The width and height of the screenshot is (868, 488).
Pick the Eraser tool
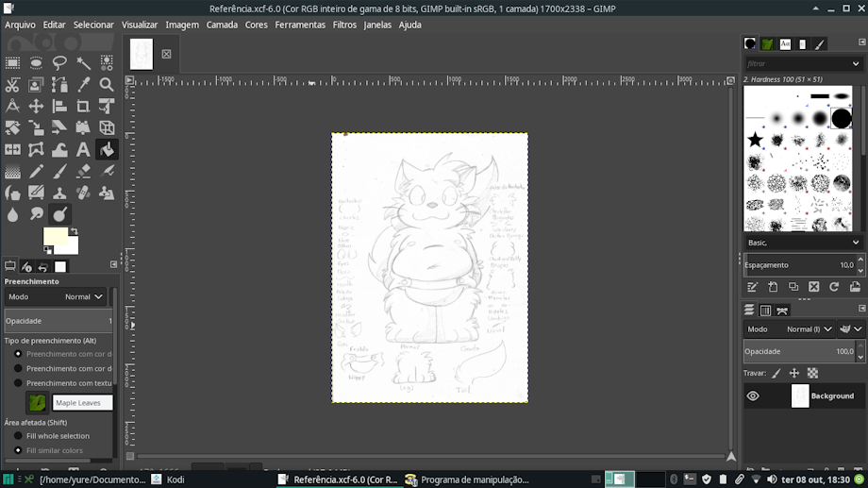[x=83, y=171]
